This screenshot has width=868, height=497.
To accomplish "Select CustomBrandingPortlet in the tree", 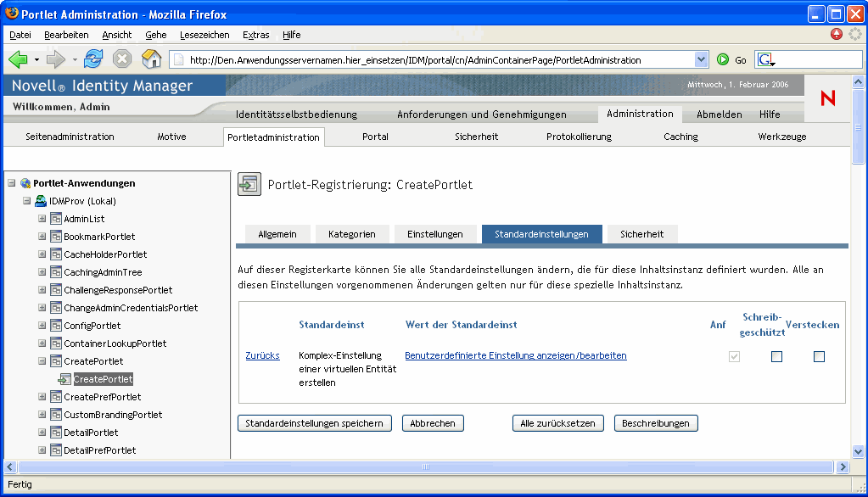I will (x=113, y=415).
